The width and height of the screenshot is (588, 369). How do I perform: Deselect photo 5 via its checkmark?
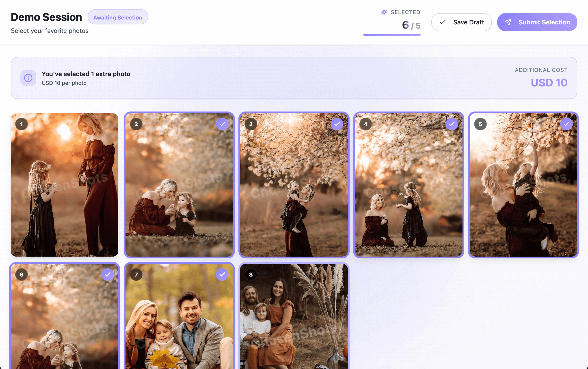[566, 124]
